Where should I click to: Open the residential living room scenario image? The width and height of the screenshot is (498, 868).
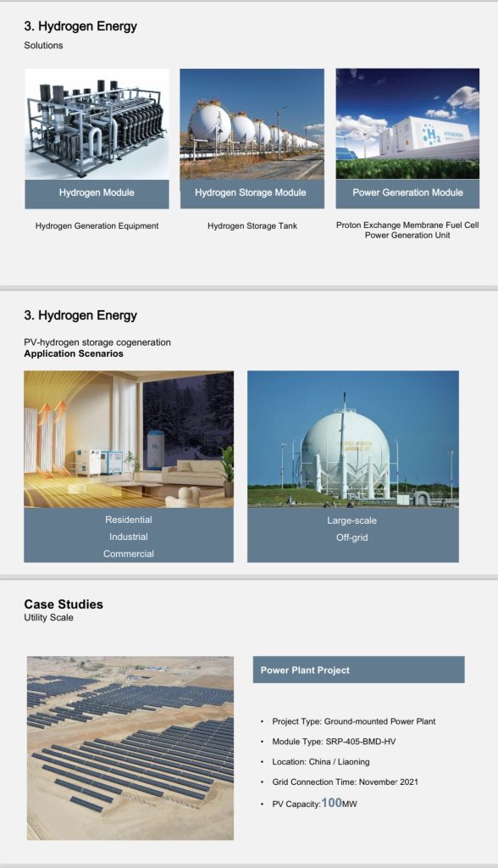point(129,439)
